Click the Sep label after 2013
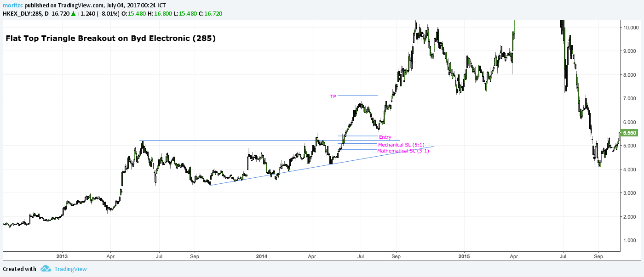This screenshot has width=644, height=277. click(195, 256)
